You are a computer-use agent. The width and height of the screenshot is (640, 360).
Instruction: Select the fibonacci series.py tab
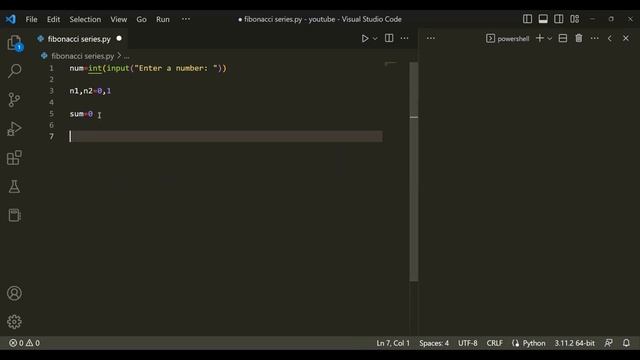80,39
